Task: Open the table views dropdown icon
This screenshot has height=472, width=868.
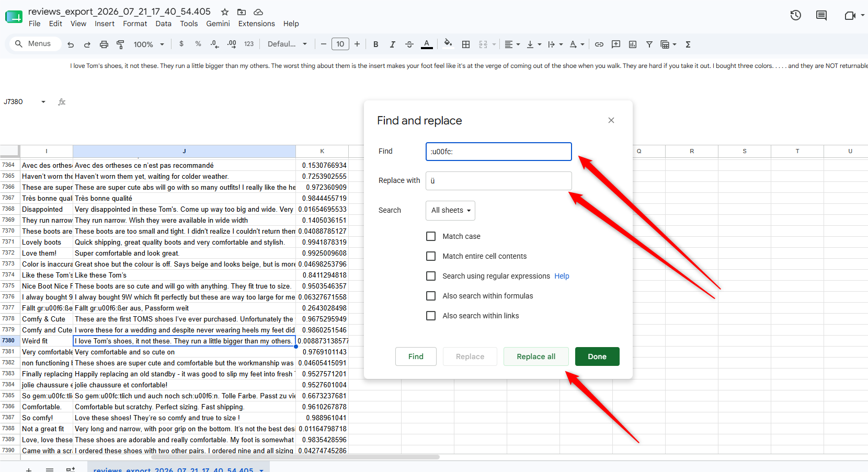Action: (668, 44)
